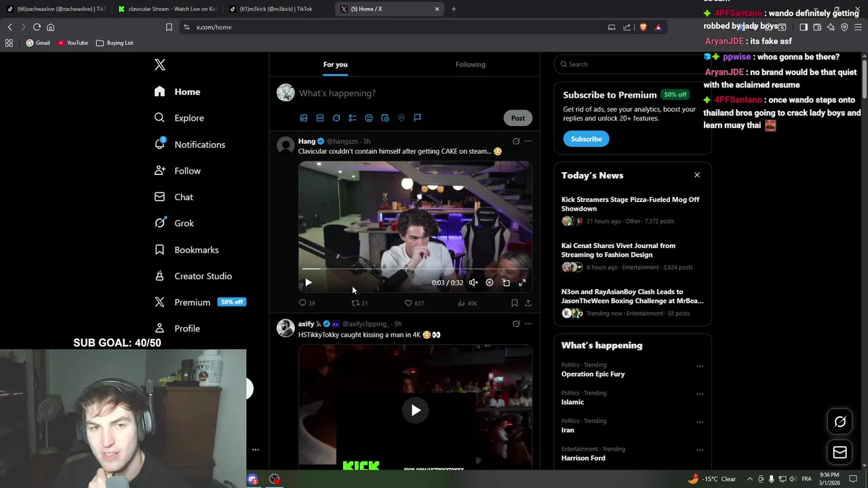Open Bookmarks in sidebar

tap(186, 249)
